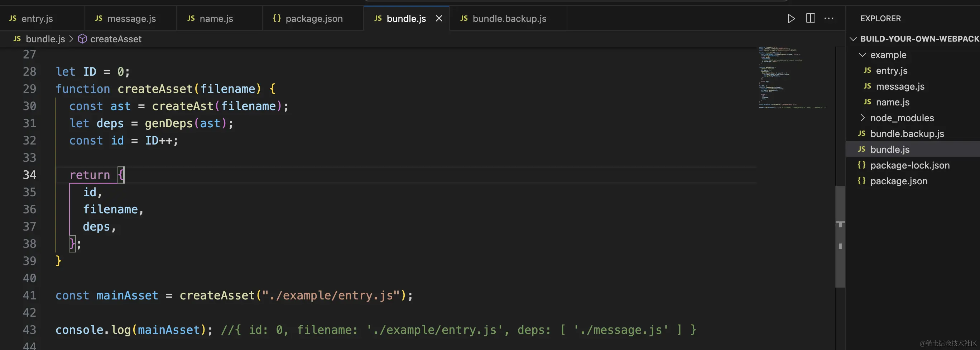
Task: Click the closing brace on line 39
Action: click(59, 261)
